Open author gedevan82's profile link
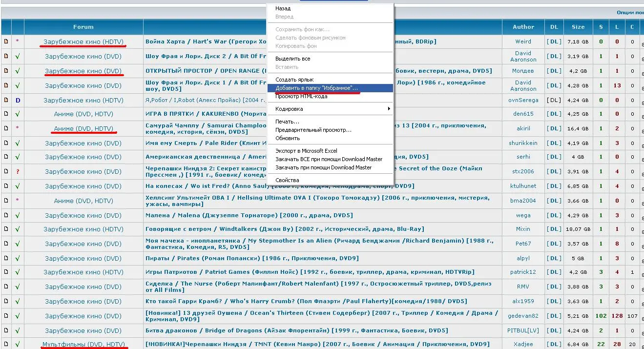This screenshot has height=349, width=644. coord(523,316)
